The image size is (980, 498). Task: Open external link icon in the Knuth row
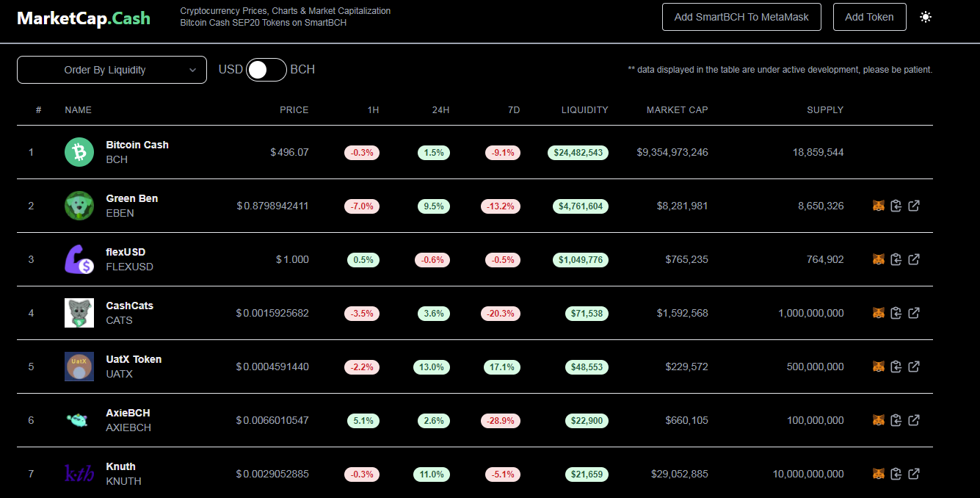[914, 474]
